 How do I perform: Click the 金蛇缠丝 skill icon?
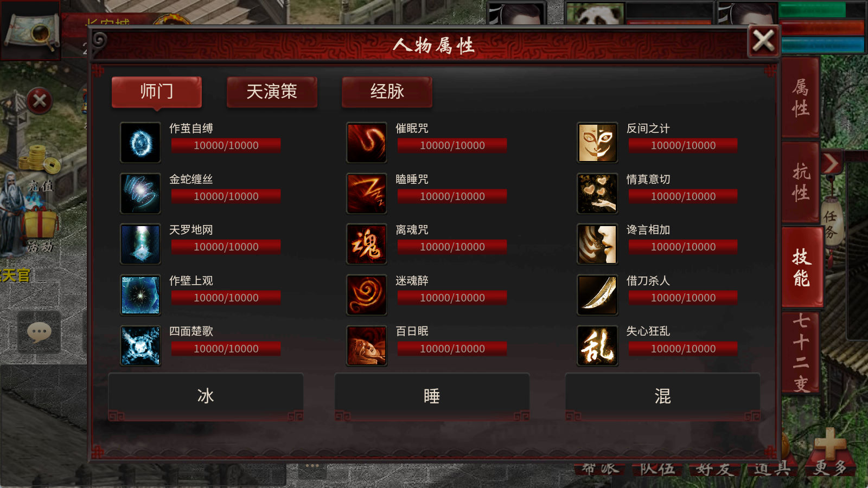pos(141,194)
